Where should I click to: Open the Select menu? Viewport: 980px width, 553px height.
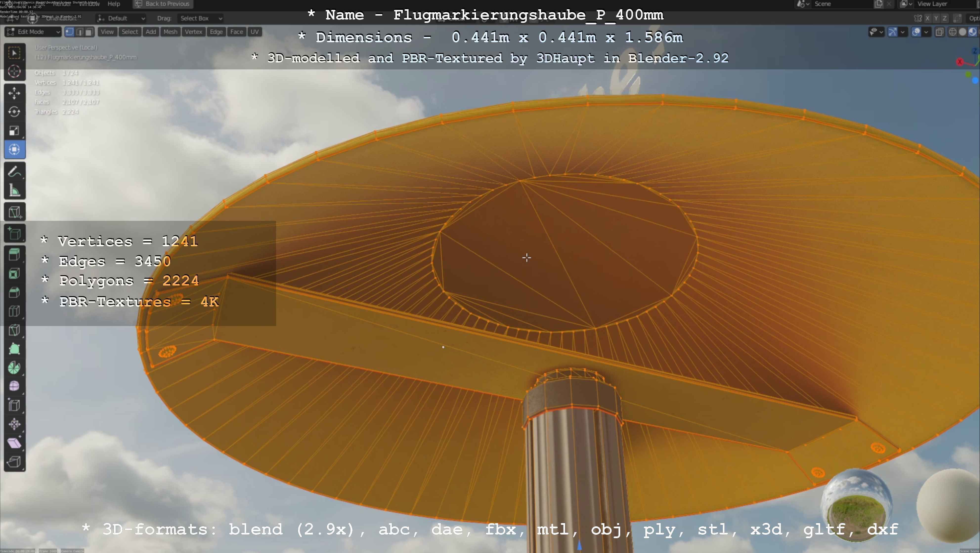tap(130, 32)
